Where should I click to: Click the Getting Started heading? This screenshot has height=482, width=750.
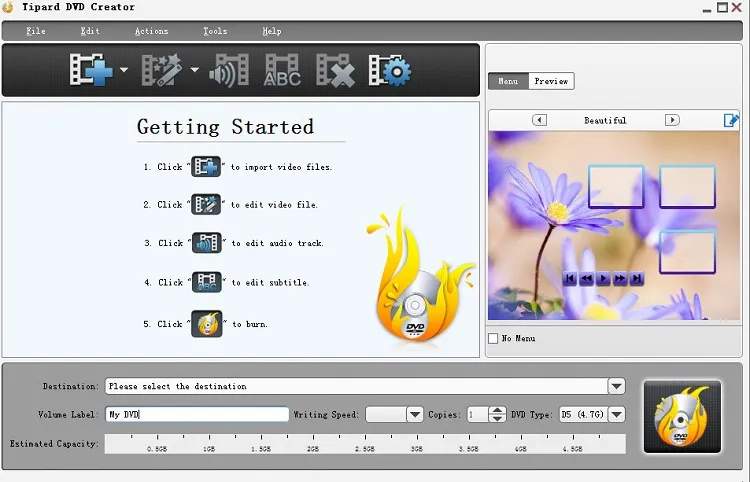(x=225, y=127)
